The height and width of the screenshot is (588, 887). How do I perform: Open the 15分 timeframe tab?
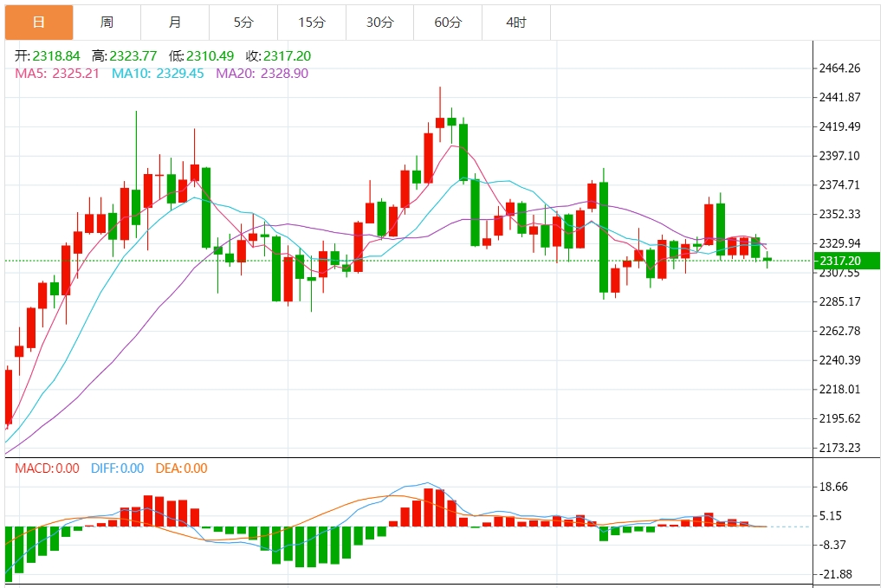pos(312,23)
